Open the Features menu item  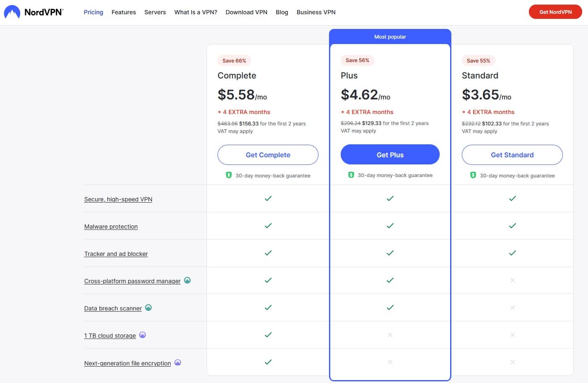click(x=124, y=12)
